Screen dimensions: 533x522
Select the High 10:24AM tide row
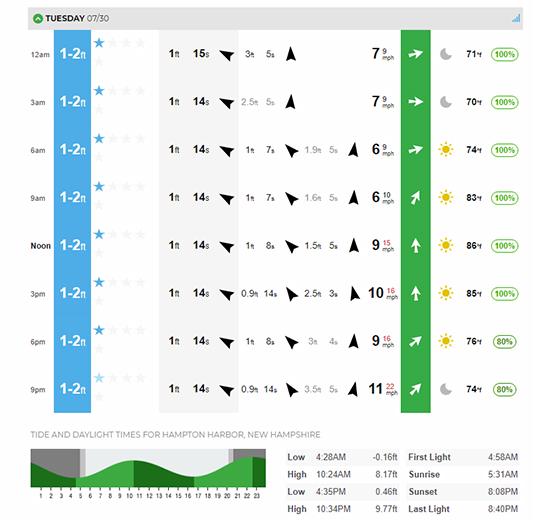[x=342, y=474]
